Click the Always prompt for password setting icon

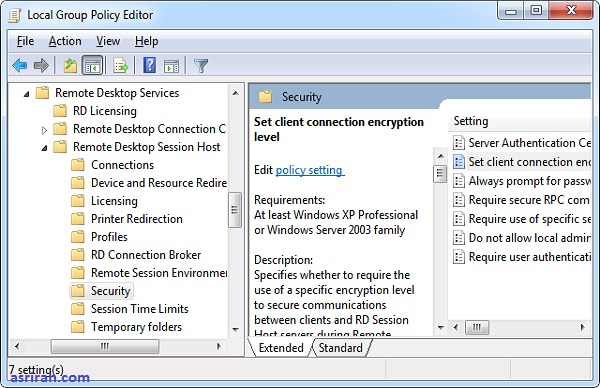[459, 181]
